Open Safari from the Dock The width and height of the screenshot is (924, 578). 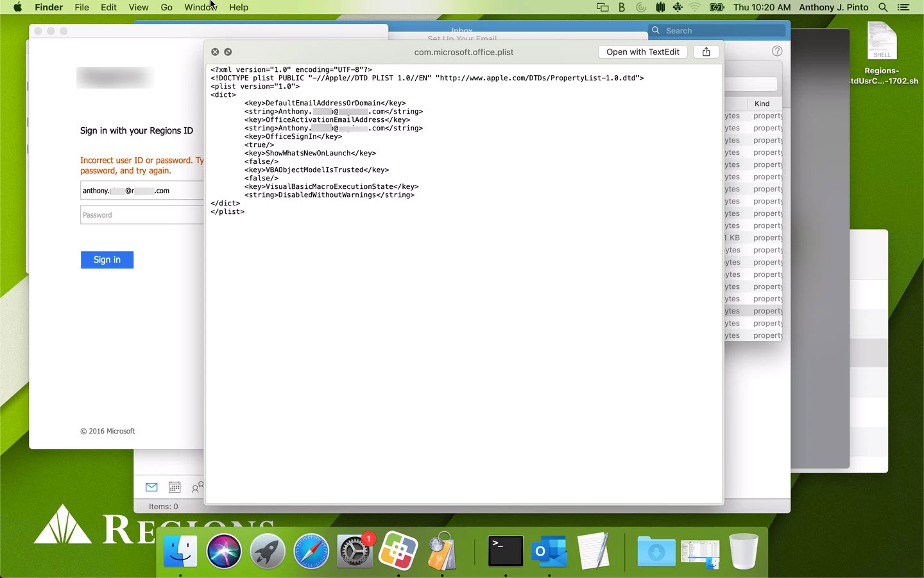click(311, 552)
